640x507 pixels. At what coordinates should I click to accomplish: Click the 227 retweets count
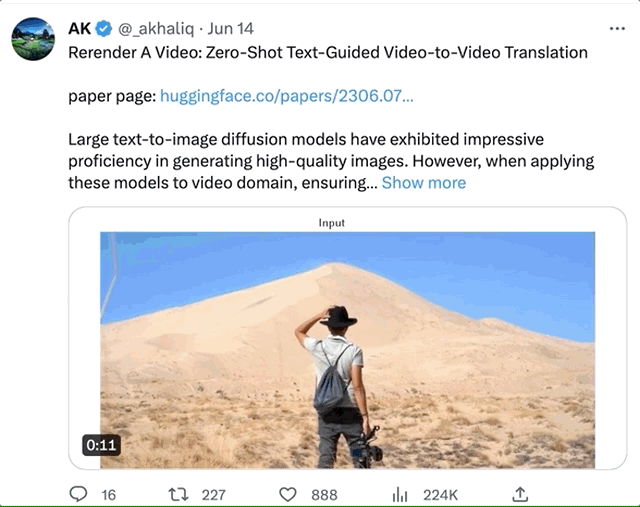(213, 495)
